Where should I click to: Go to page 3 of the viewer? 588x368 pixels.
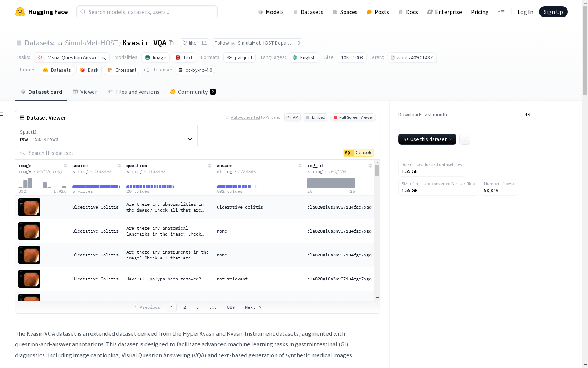(197, 307)
